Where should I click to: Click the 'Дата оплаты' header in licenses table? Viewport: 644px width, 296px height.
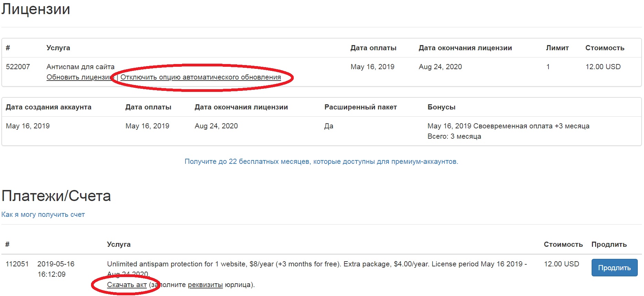click(x=373, y=48)
